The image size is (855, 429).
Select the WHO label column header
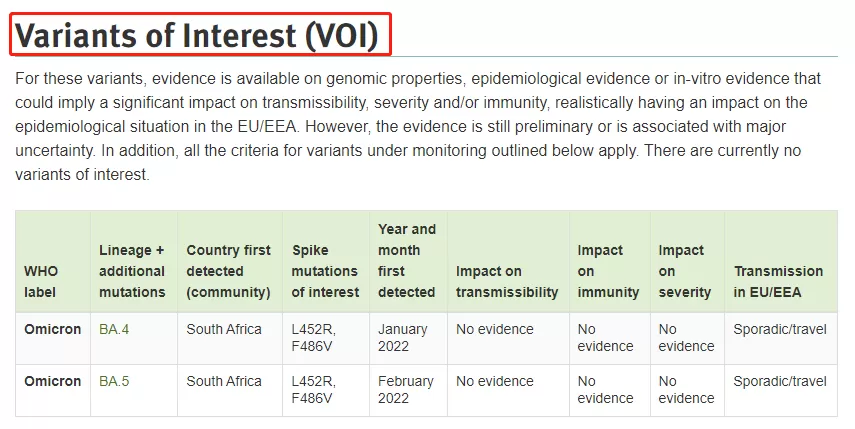[x=41, y=282]
